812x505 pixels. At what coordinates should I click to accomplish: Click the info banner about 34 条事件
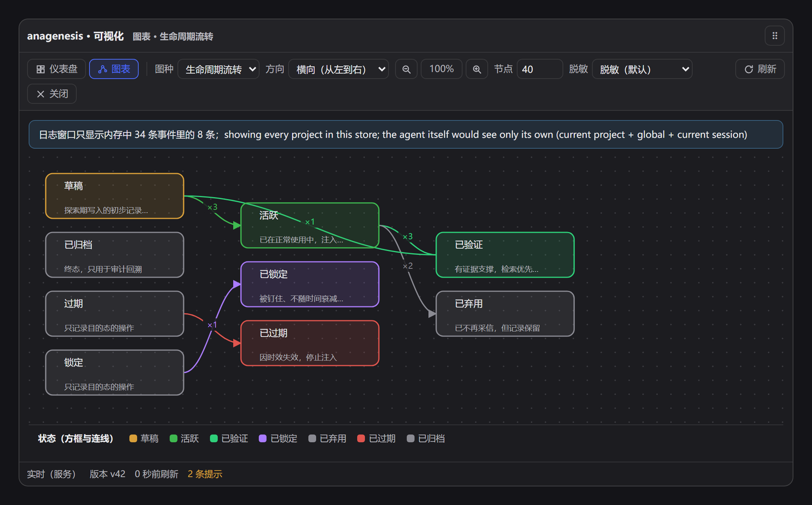coord(406,134)
